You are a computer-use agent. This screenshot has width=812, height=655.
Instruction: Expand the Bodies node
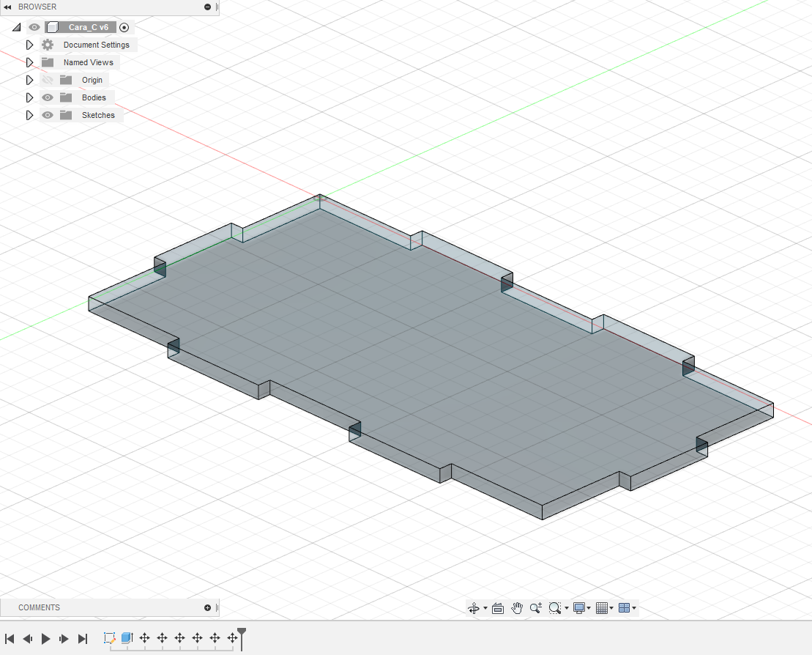click(x=29, y=97)
